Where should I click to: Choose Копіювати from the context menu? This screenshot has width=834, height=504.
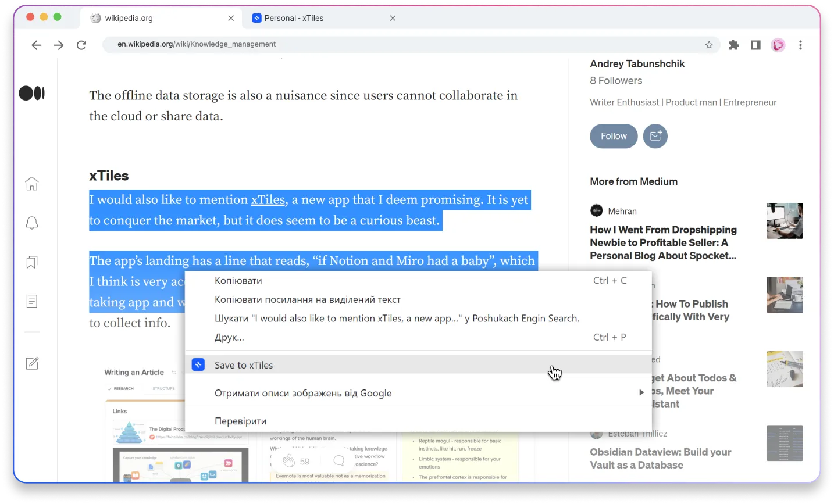pos(238,280)
